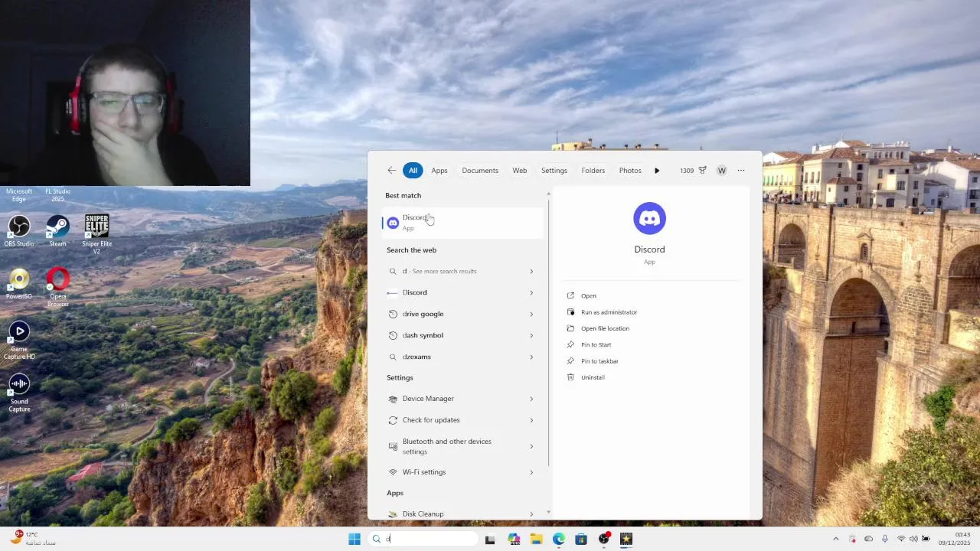Viewport: 980px width, 551px height.
Task: Show more filter tabs with the play arrow
Action: [657, 170]
